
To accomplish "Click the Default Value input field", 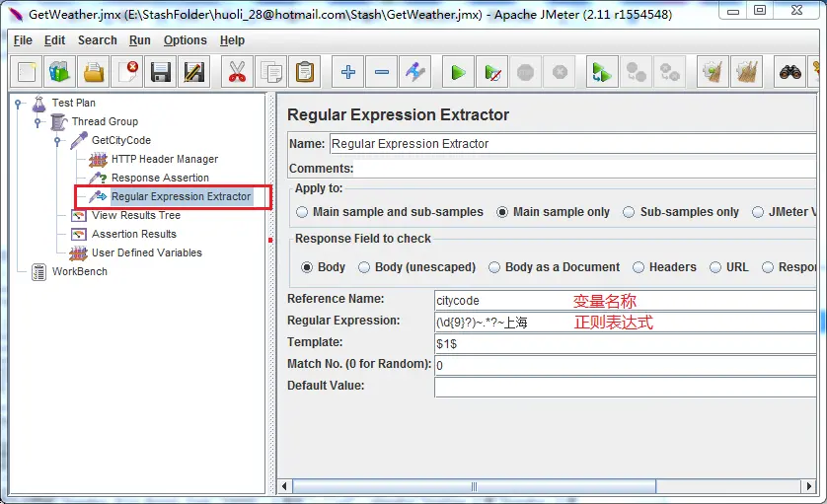I will tap(625, 387).
